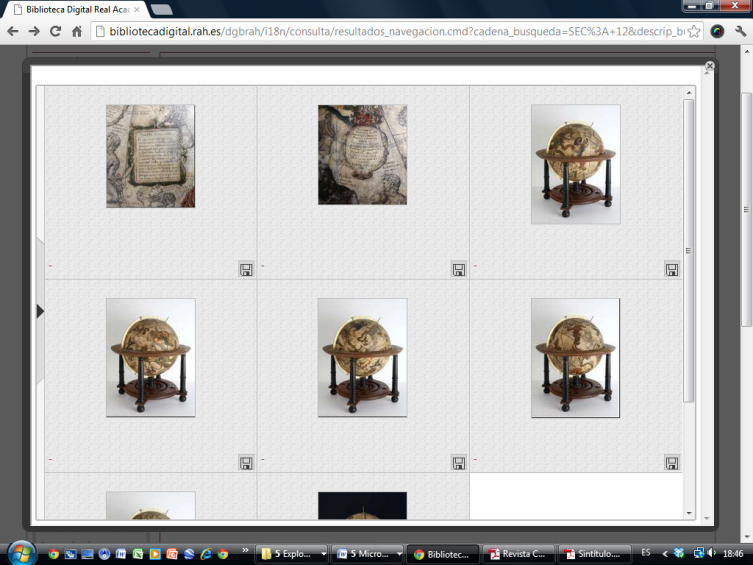Go forward in browser history
This screenshot has width=753, height=565.
[x=34, y=31]
